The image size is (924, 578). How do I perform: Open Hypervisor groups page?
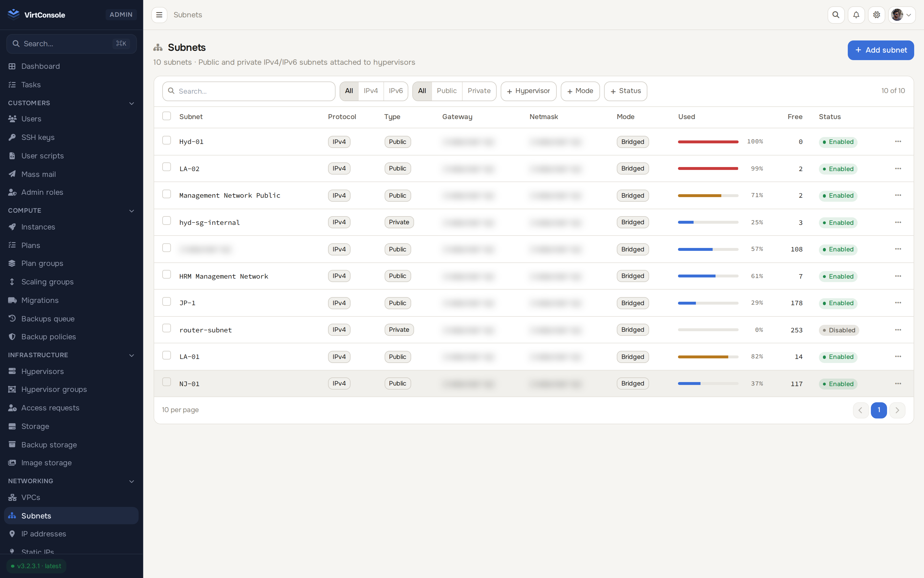[71, 389]
